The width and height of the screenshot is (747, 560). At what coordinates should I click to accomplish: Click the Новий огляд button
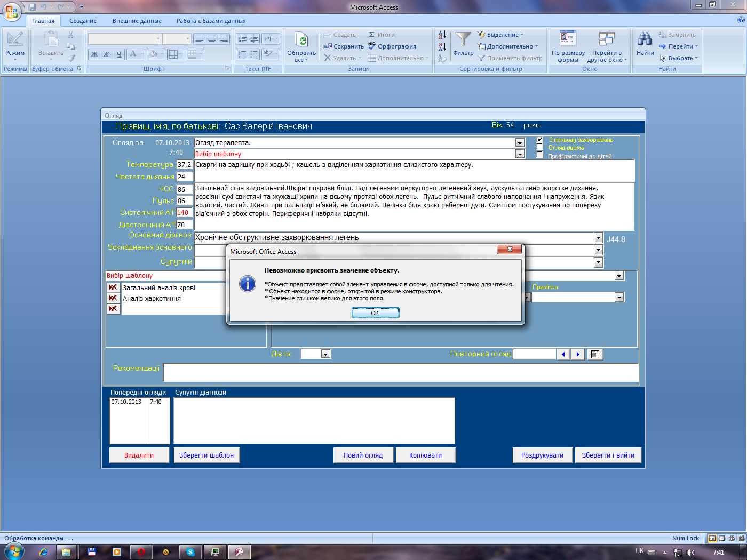[x=363, y=455]
